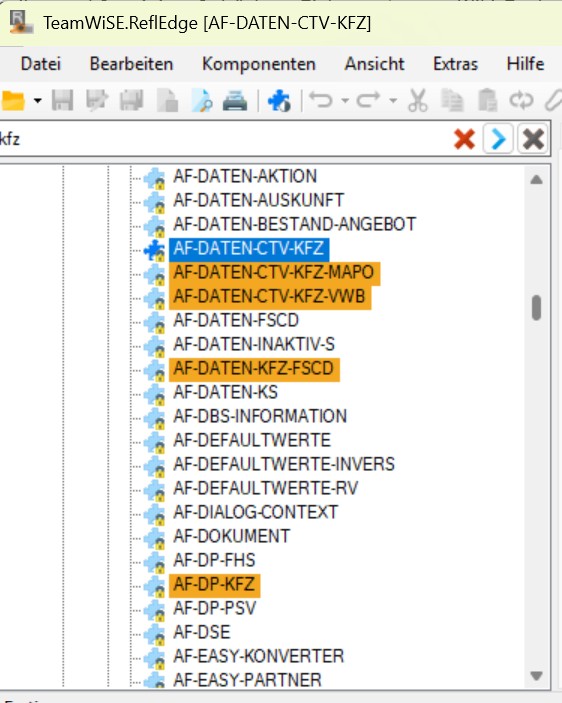Click the circular arrows replace icon
Screen dimensions: 562x703
tap(521, 100)
